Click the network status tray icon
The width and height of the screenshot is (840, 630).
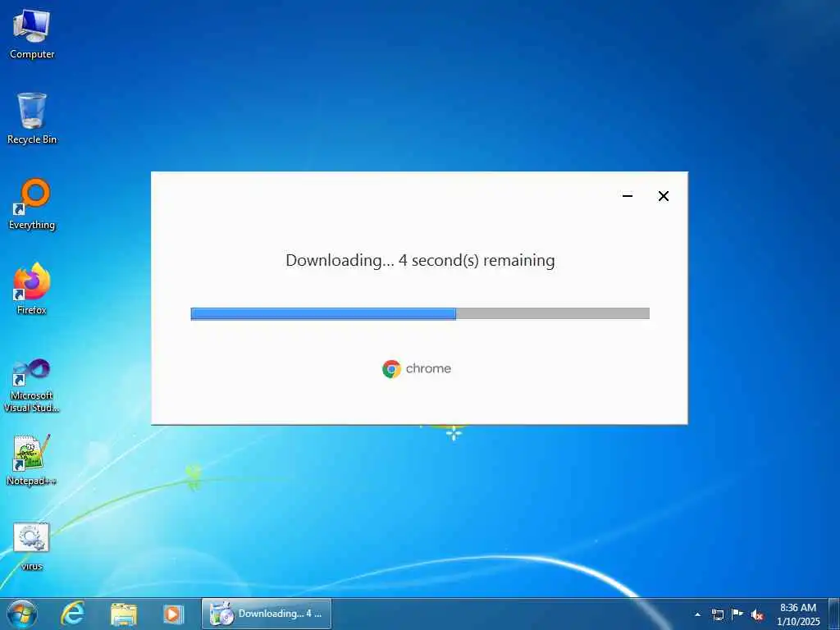pyautogui.click(x=717, y=614)
